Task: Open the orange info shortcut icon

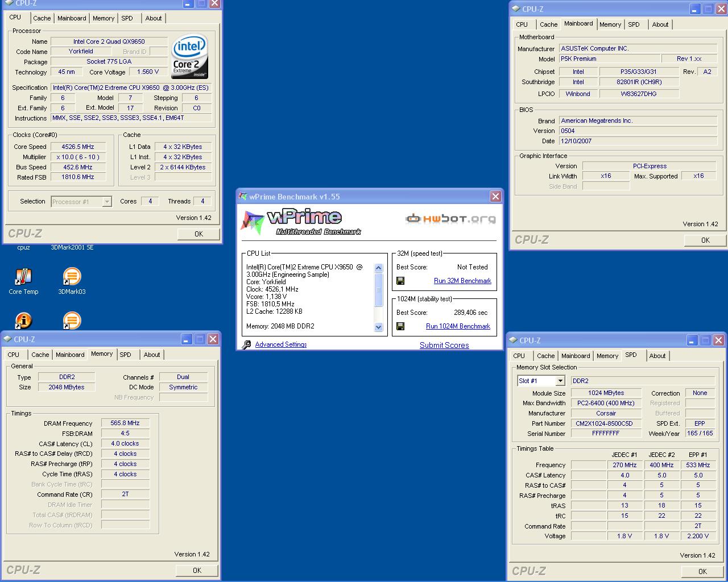Action: click(23, 321)
